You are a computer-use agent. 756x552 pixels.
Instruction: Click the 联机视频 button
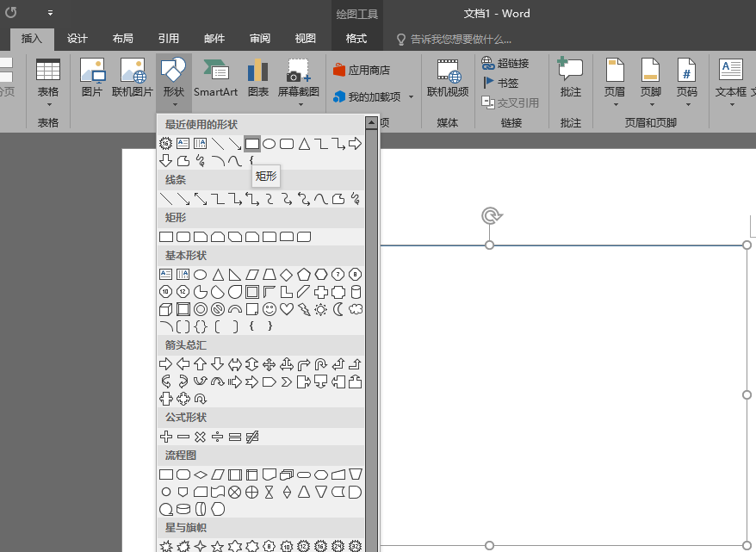pyautogui.click(x=448, y=78)
